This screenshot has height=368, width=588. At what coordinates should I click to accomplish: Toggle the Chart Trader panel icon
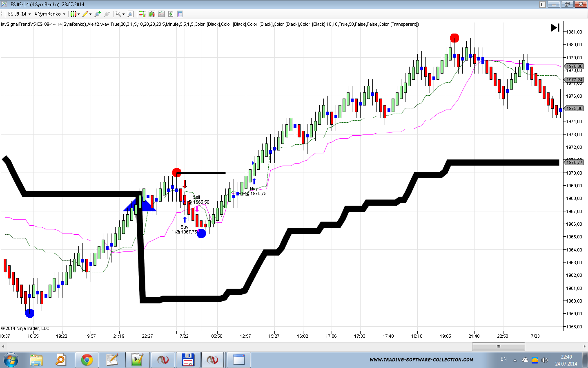coord(142,14)
